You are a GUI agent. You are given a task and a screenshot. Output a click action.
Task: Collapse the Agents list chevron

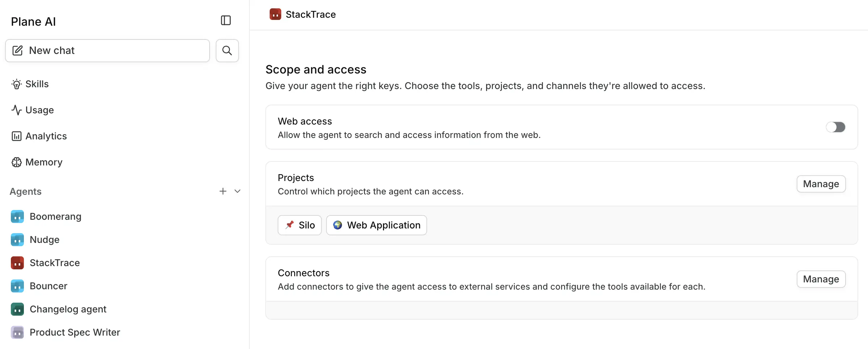click(x=237, y=191)
